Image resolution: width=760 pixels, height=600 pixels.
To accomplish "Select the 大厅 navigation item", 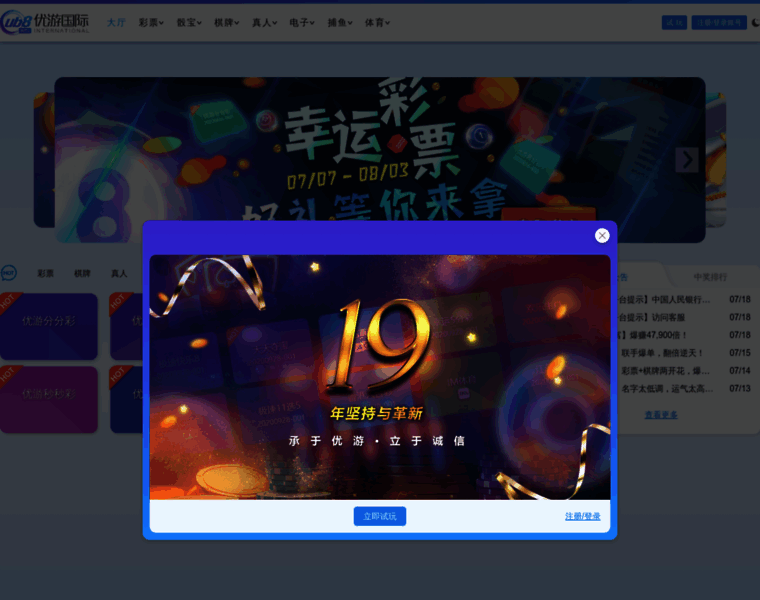I will click(116, 22).
